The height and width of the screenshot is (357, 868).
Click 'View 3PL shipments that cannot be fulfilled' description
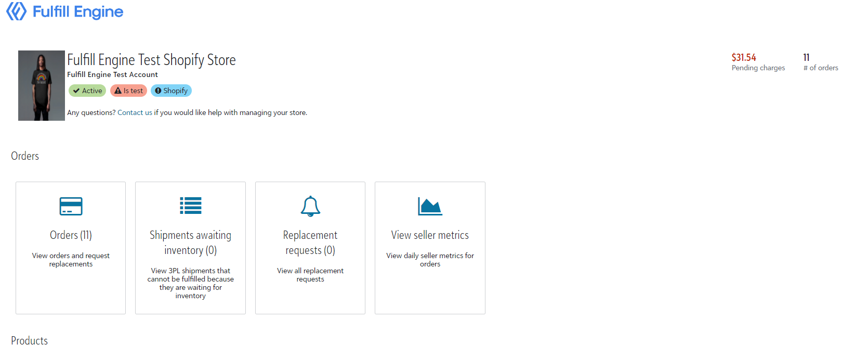[x=190, y=283]
